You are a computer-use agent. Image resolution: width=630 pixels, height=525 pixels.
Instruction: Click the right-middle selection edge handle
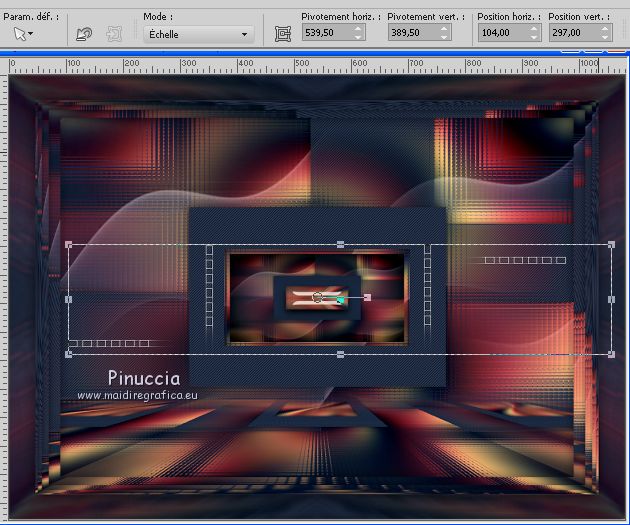click(611, 299)
